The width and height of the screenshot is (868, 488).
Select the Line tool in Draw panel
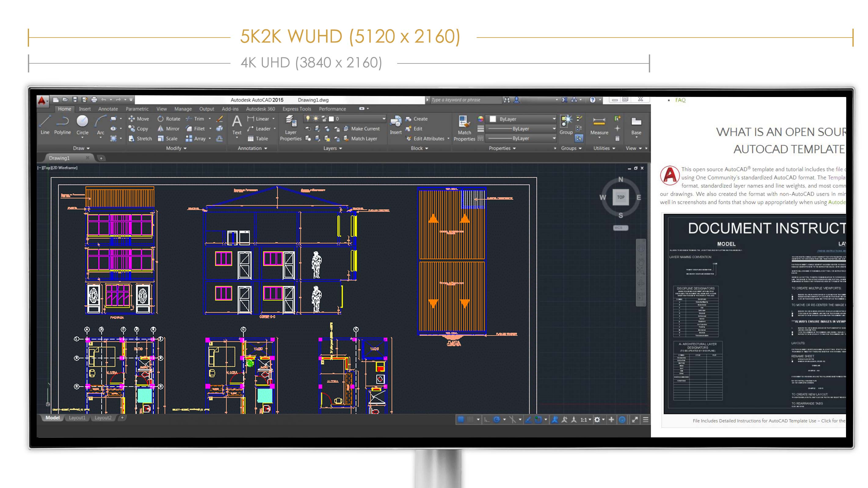pos(45,124)
